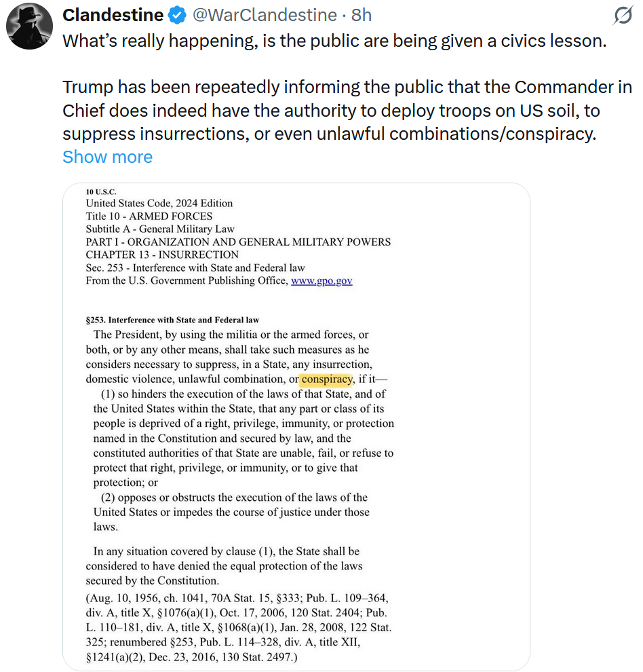This screenshot has width=643, height=672.
Task: Click the bold §253 section heading
Action: [172, 320]
